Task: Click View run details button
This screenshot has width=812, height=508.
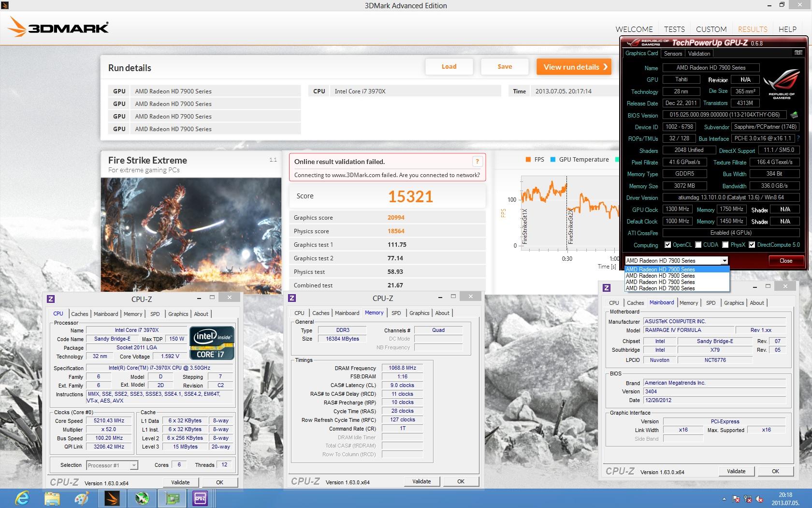Action: 574,67
